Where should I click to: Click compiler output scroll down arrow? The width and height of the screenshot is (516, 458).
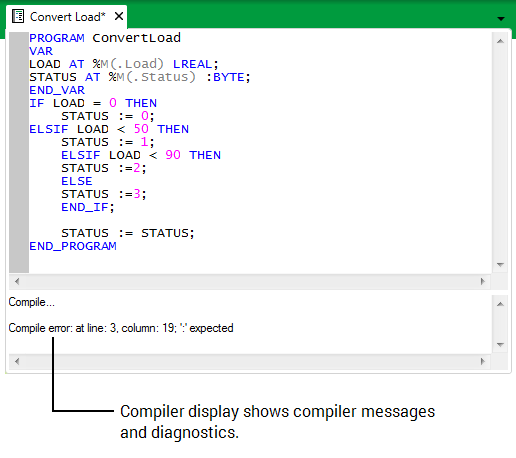500,344
